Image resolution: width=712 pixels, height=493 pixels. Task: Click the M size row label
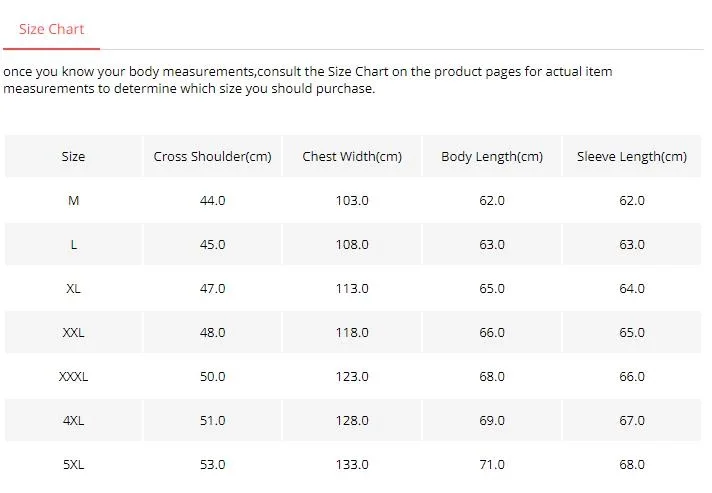73,200
